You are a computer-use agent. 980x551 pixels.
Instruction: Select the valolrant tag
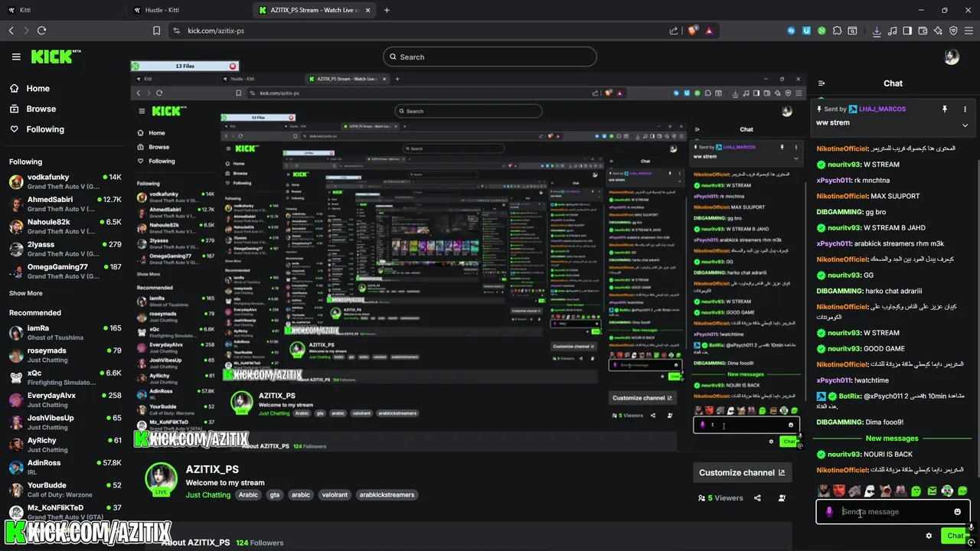point(335,495)
